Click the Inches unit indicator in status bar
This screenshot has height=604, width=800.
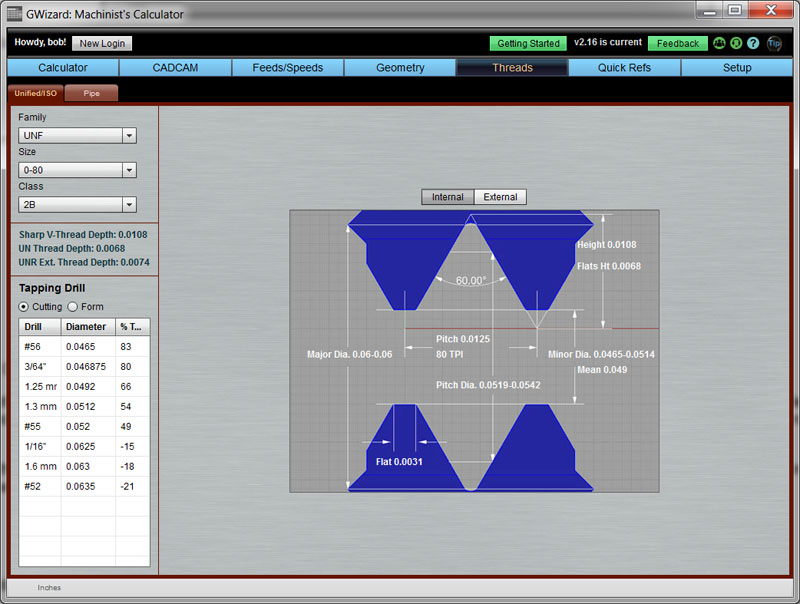click(49, 588)
